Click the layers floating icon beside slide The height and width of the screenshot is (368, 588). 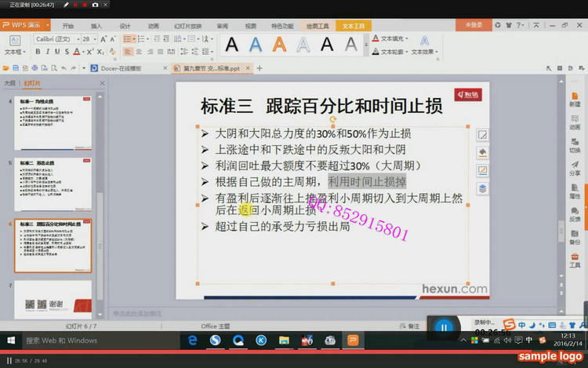[483, 188]
